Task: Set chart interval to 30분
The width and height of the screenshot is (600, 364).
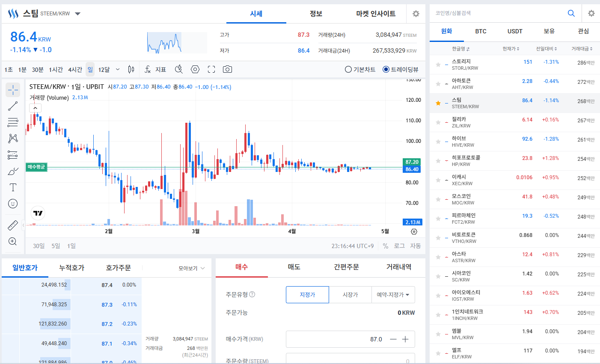Action: [x=38, y=69]
